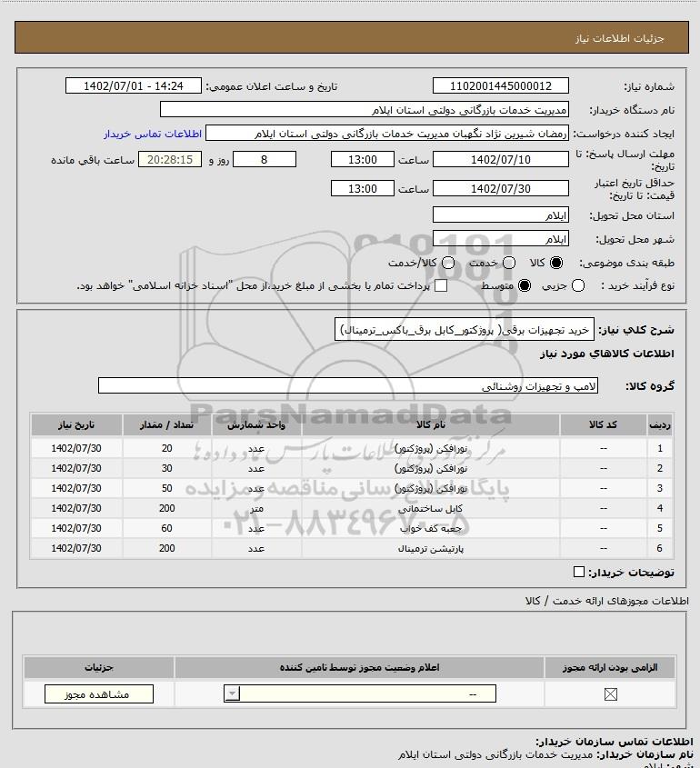Click the اطلاعات مجوزهای ارائه خدمت / کالا heading
The width and height of the screenshot is (700, 768).
pos(606,601)
